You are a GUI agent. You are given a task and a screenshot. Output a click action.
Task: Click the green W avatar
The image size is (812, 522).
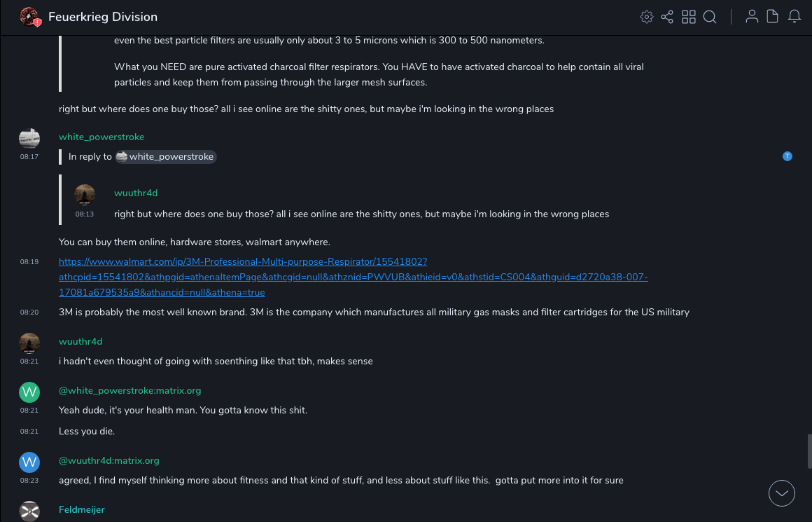click(x=29, y=392)
